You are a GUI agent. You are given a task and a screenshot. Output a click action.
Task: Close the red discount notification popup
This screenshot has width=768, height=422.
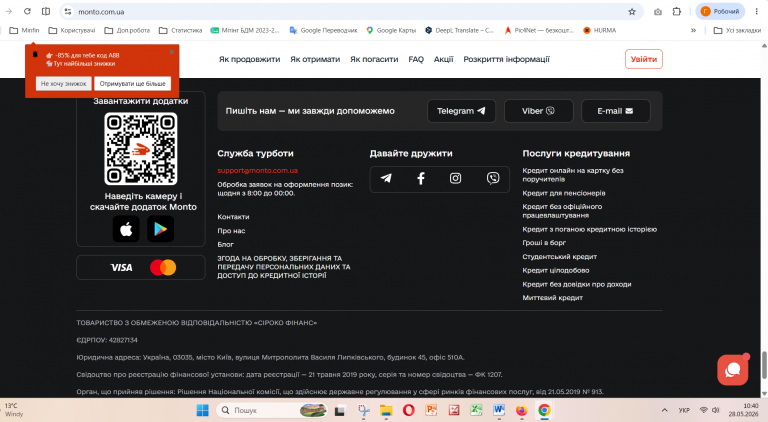(171, 51)
